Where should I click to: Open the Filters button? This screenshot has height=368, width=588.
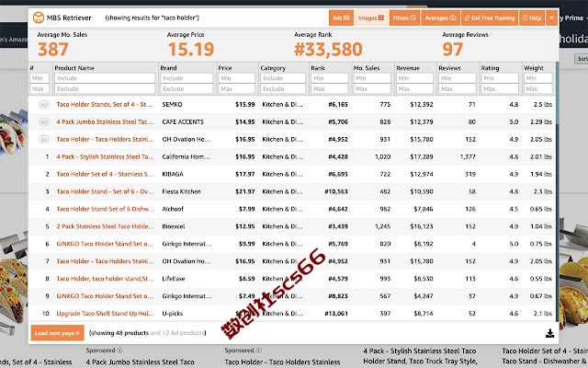[x=404, y=17]
